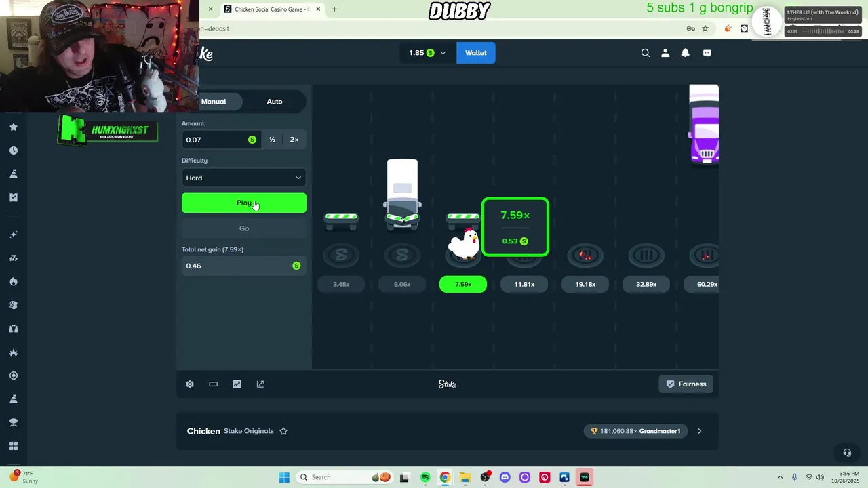Click the flame icon in sidebar
The width and height of the screenshot is (868, 488).
(13, 282)
